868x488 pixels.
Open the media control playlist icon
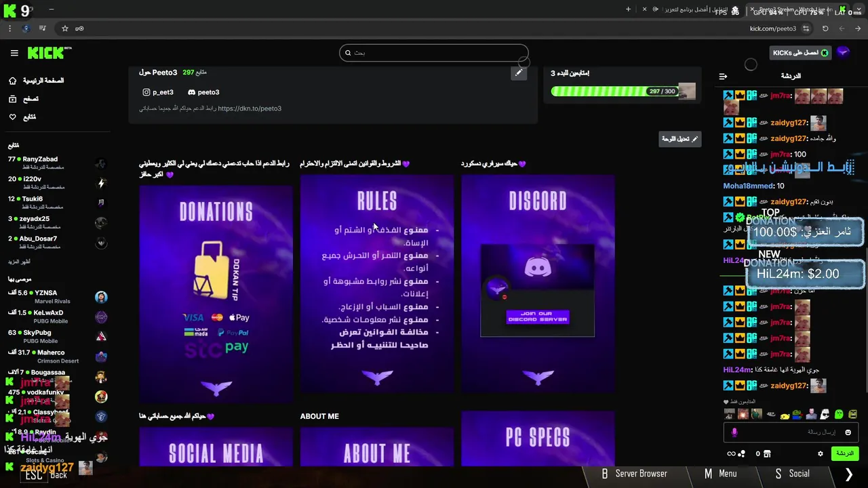[43, 28]
